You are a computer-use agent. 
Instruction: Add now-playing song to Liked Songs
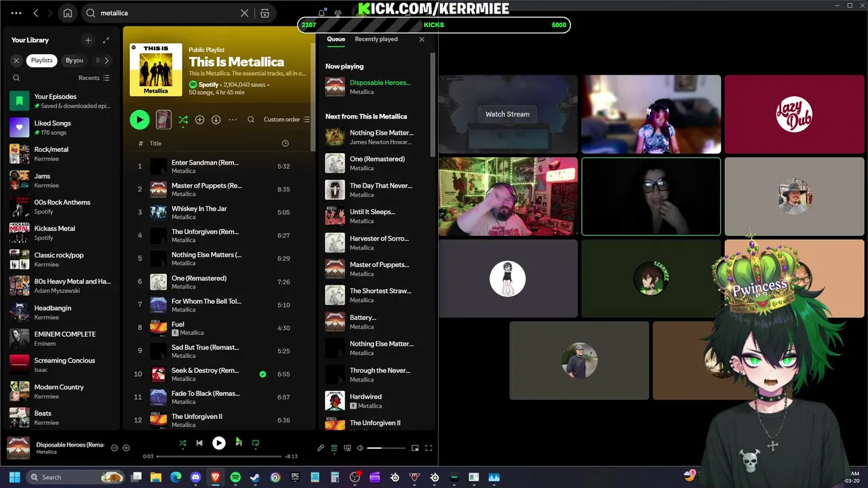click(x=126, y=448)
